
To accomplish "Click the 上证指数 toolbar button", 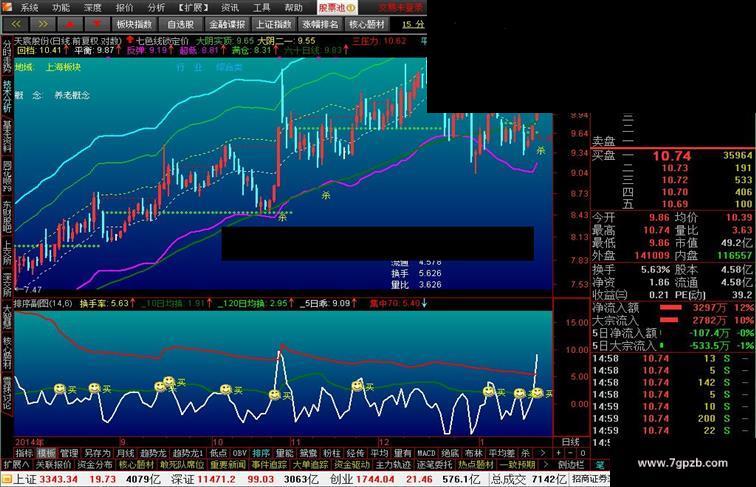I will (273, 24).
